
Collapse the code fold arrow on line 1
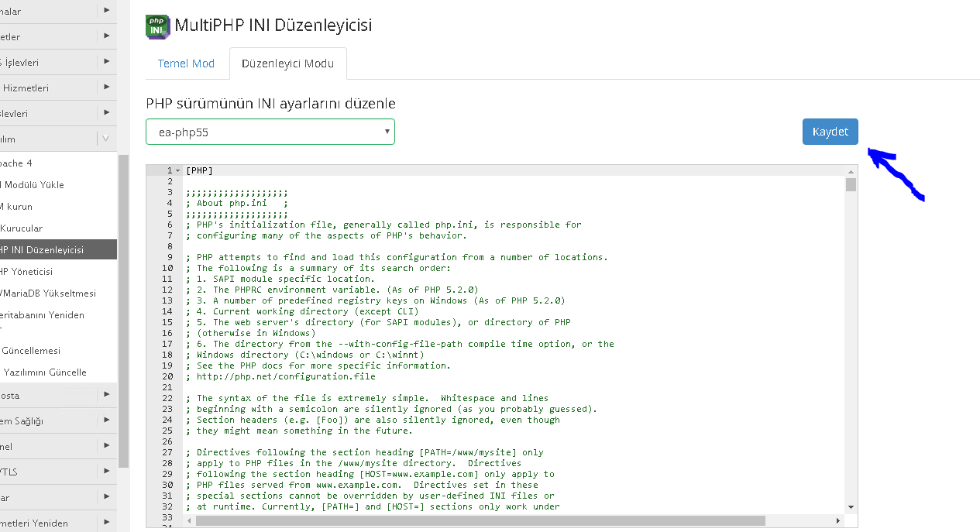coord(178,170)
